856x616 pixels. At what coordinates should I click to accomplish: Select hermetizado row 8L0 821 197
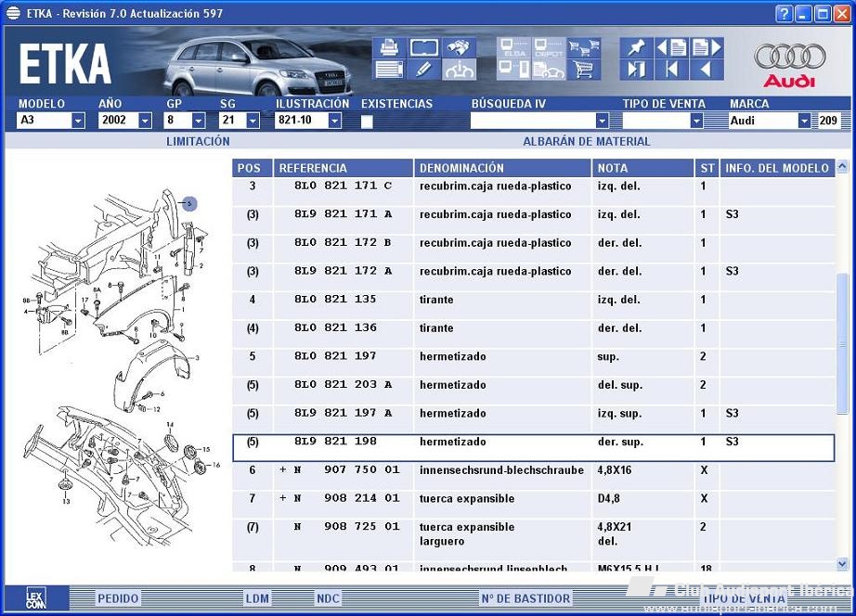tap(533, 362)
